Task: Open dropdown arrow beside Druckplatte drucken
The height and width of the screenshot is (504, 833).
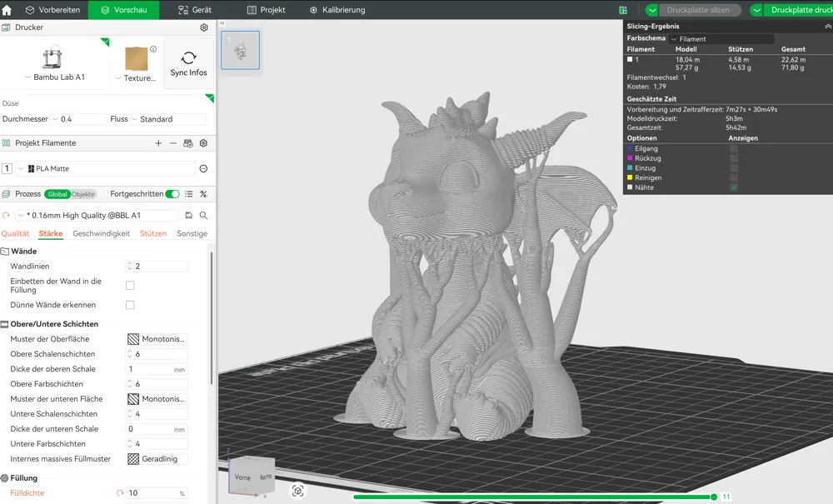Action: pos(756,10)
